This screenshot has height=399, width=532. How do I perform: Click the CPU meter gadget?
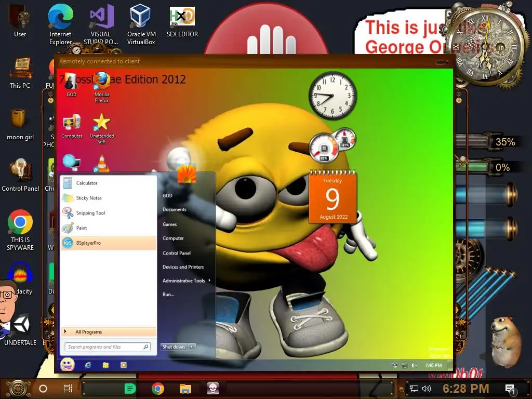pyautogui.click(x=324, y=148)
